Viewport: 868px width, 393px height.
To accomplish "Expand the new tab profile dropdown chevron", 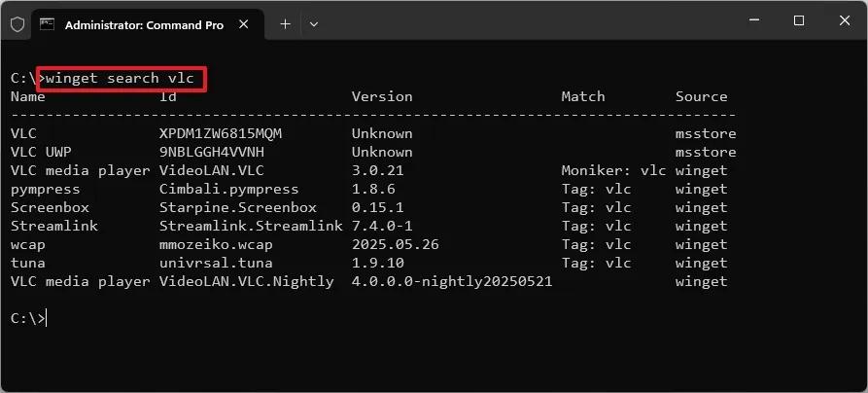I will pos(313,24).
